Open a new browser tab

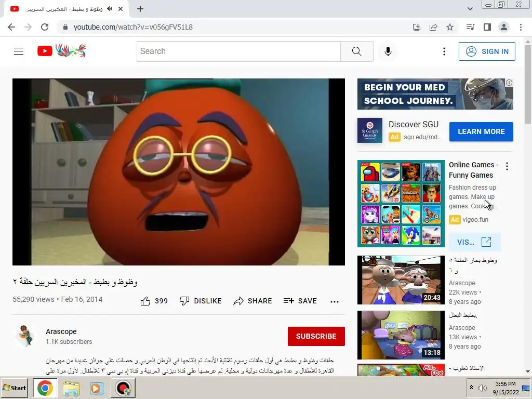pos(140,9)
